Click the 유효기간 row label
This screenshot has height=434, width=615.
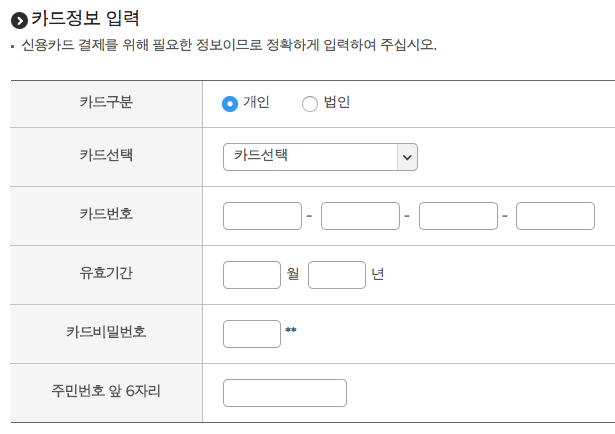pyautogui.click(x=106, y=273)
